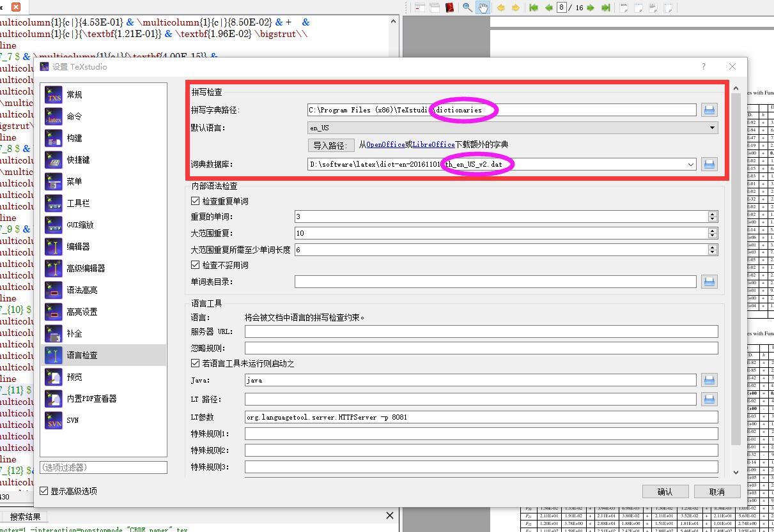Focus the LT参数 input field

(481, 417)
